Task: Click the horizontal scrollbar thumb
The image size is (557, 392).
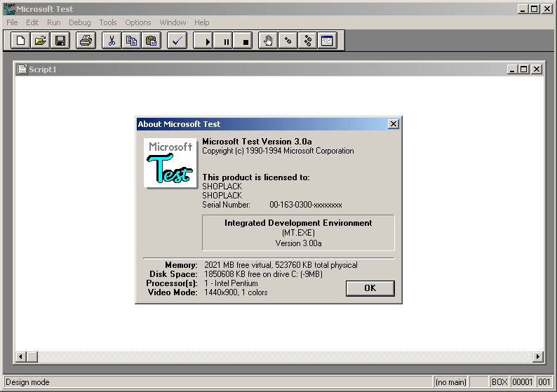Action: click(32, 356)
